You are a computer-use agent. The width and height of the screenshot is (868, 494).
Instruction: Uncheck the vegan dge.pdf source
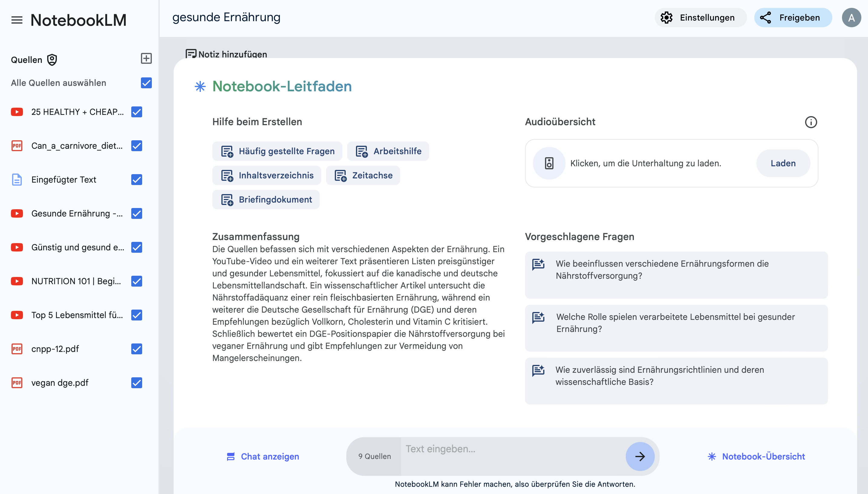pyautogui.click(x=137, y=383)
